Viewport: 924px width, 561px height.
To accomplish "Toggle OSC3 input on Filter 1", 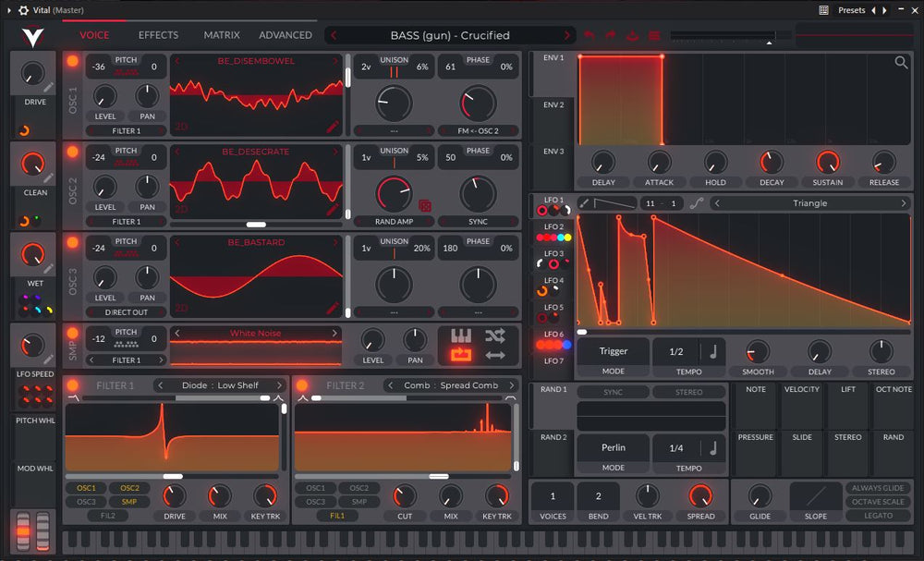I will click(86, 502).
